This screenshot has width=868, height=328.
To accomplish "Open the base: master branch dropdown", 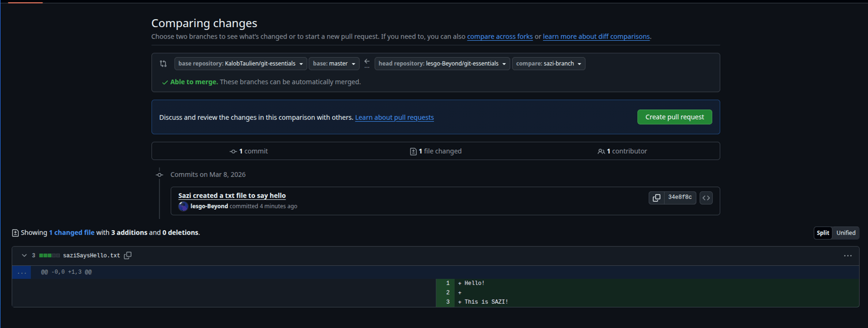I will click(x=334, y=63).
